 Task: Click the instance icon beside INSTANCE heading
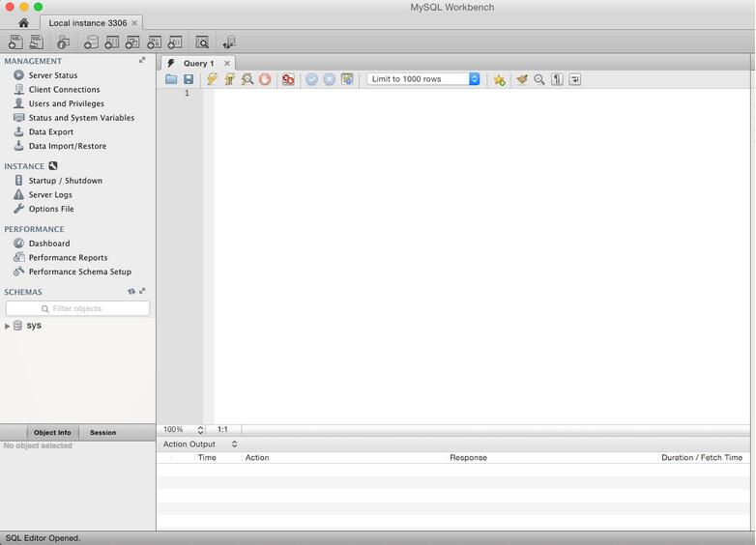[53, 166]
